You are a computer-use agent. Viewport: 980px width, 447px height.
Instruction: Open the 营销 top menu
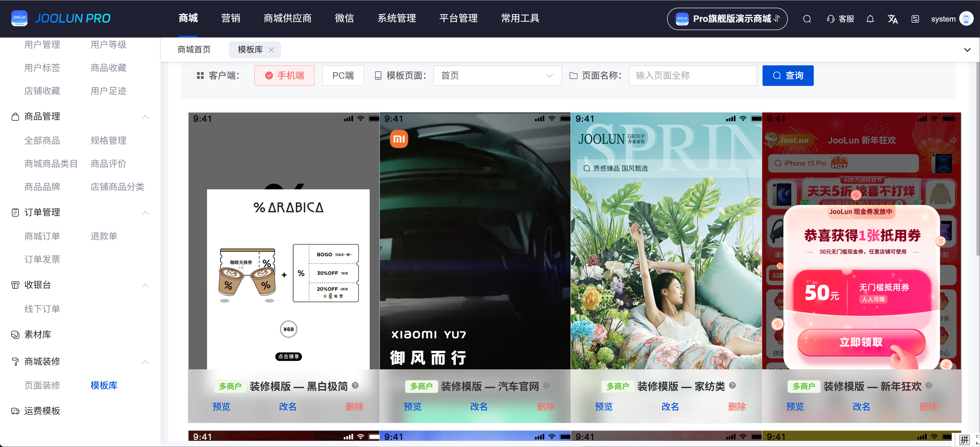[231, 18]
